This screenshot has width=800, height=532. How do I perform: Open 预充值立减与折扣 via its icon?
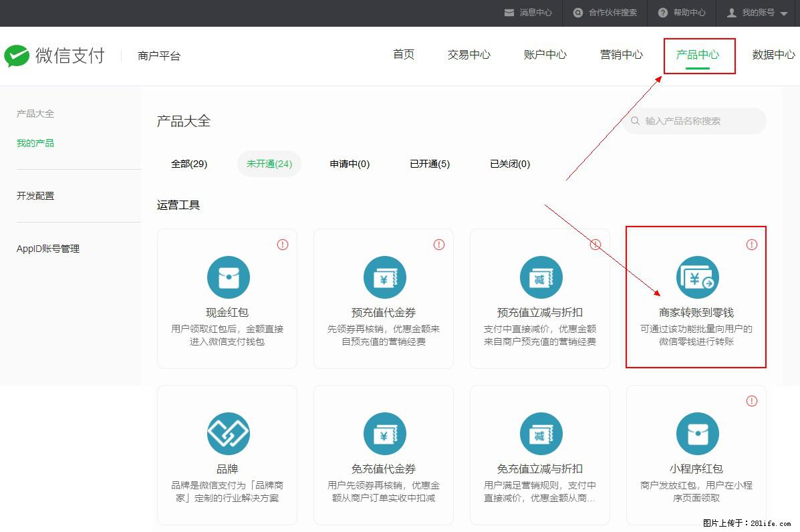click(x=541, y=277)
